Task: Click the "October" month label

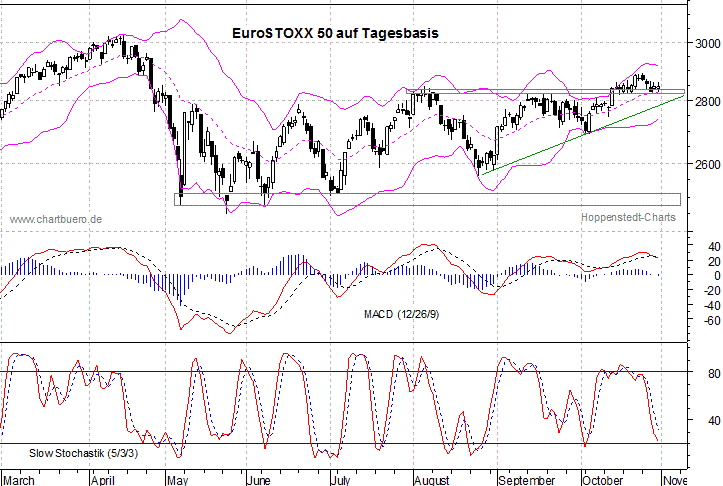Action: point(603,480)
